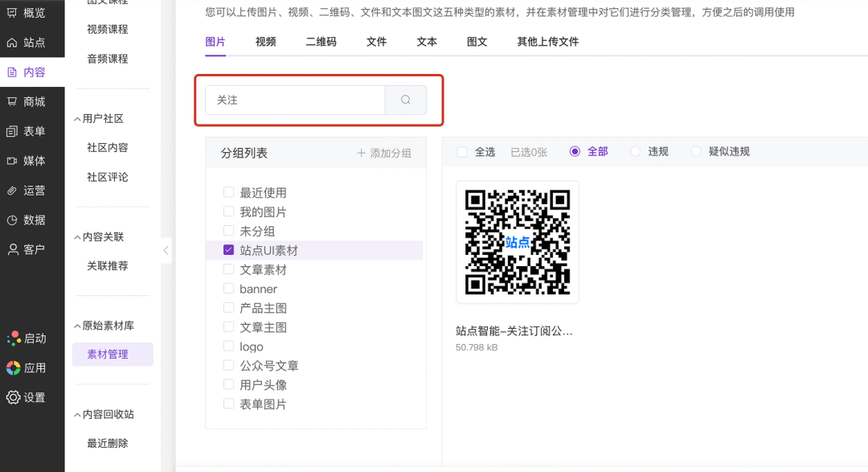Screen dimensions: 868x472
Task: Collapse the sidebar using the left arrow handle
Action: (166, 250)
